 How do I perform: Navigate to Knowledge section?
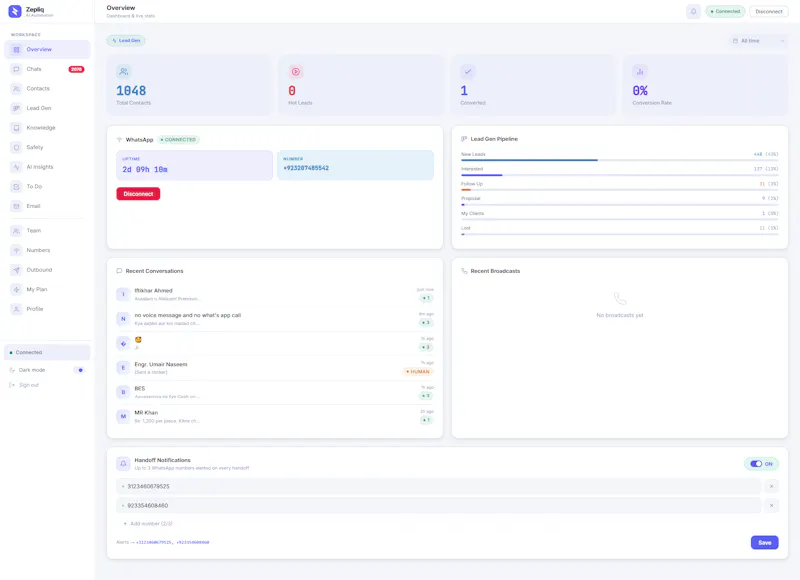47,128
